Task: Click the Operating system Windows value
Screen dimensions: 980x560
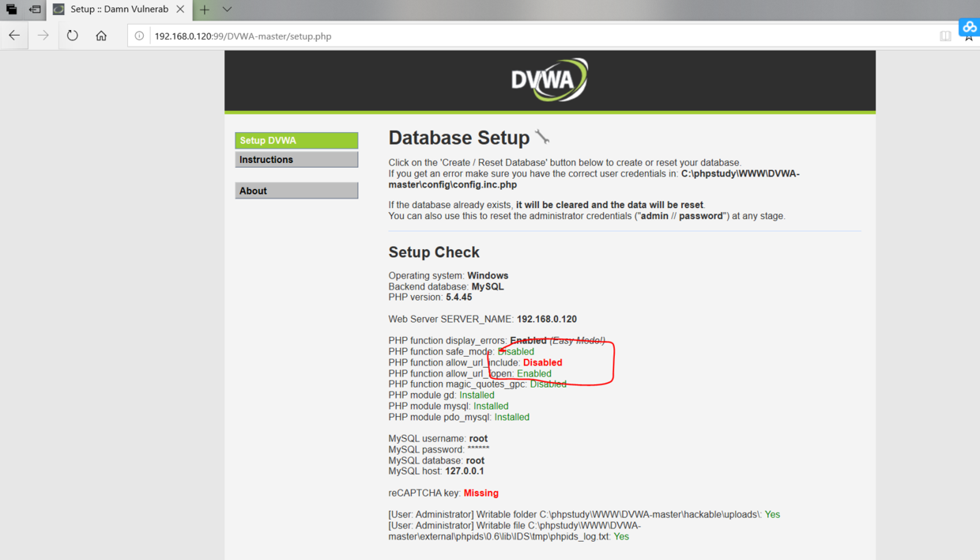Action: [x=488, y=275]
